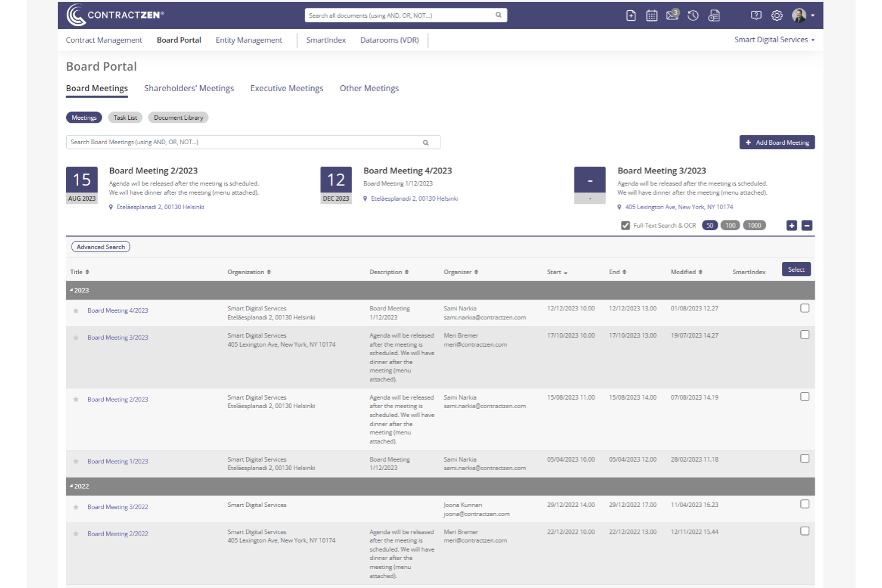Star Board Meeting 2/2023 in the table
The height and width of the screenshot is (588, 882).
click(76, 399)
